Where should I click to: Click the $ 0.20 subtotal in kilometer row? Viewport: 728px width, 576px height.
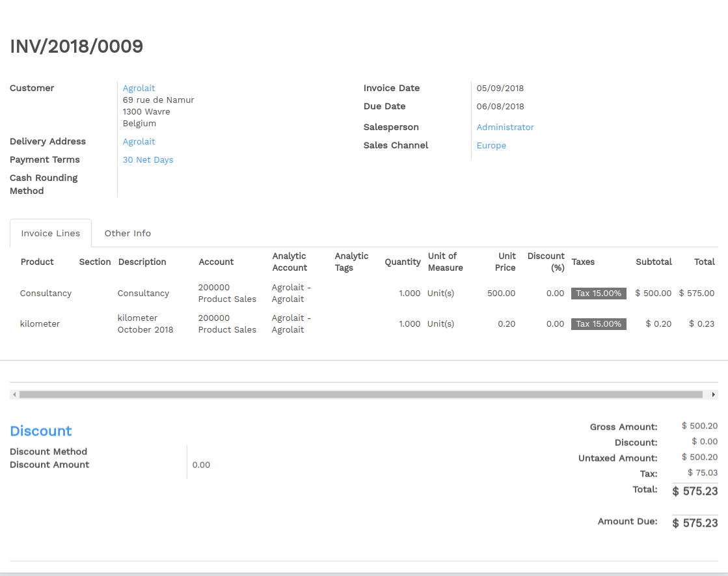click(658, 324)
